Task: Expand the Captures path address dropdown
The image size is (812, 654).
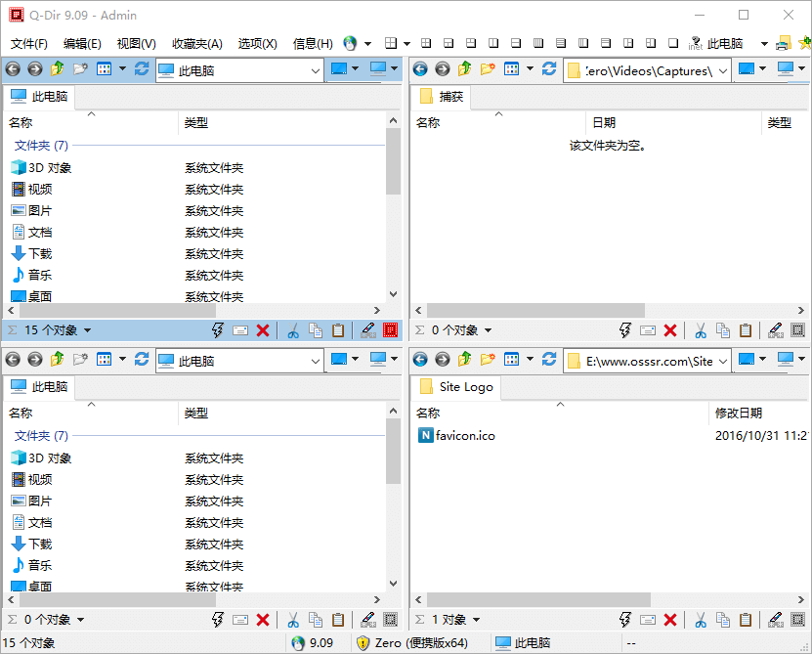Action: point(722,69)
